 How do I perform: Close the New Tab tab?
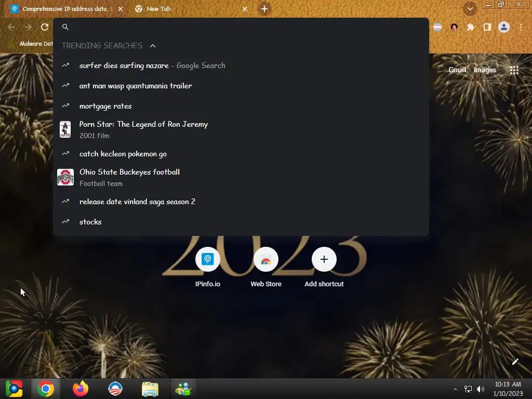[245, 9]
